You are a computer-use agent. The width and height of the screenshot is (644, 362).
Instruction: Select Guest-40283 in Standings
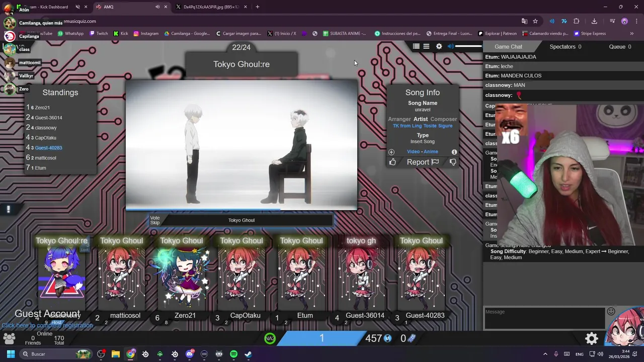click(48, 148)
